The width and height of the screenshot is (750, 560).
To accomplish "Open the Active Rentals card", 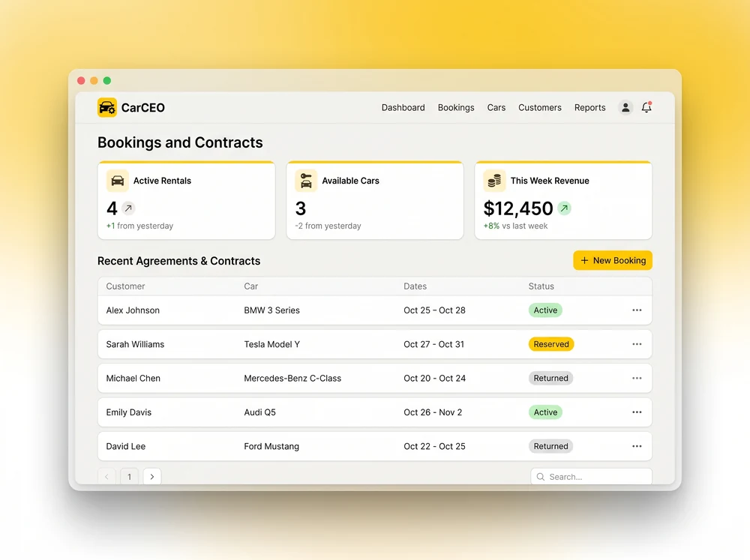I will pyautogui.click(x=187, y=200).
